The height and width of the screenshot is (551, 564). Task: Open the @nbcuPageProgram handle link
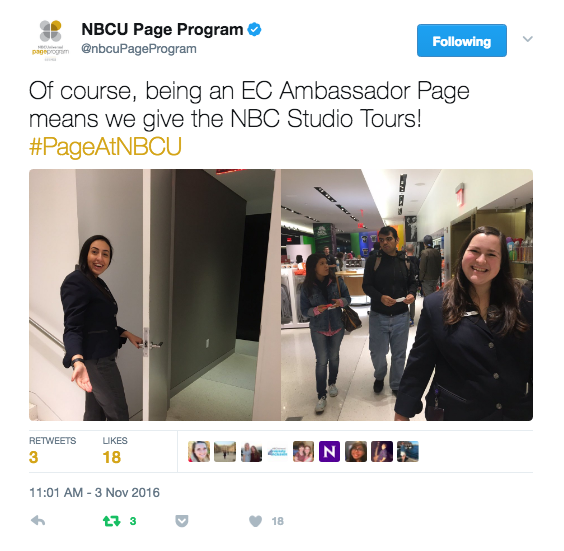(139, 49)
